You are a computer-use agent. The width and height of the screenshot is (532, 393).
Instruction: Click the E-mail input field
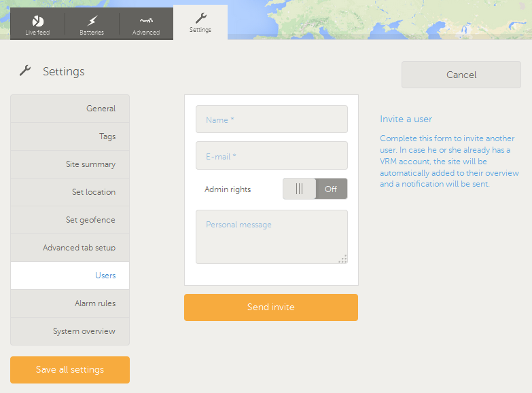pyautogui.click(x=271, y=155)
